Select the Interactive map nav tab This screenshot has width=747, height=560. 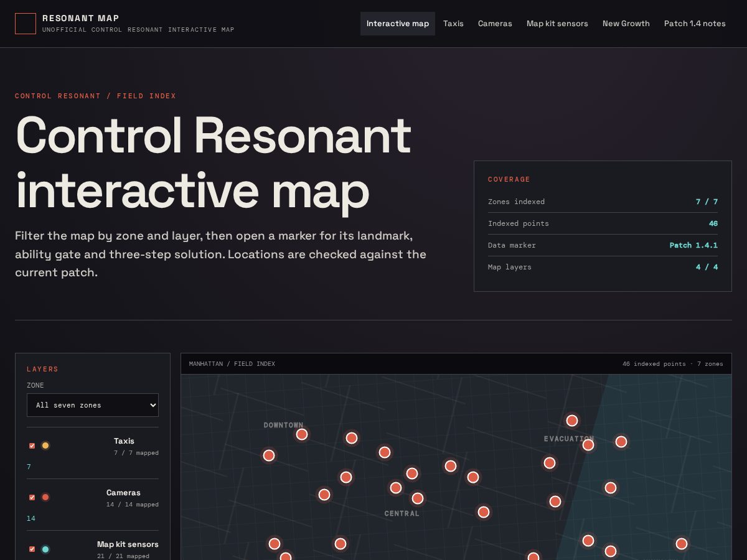[x=398, y=24]
